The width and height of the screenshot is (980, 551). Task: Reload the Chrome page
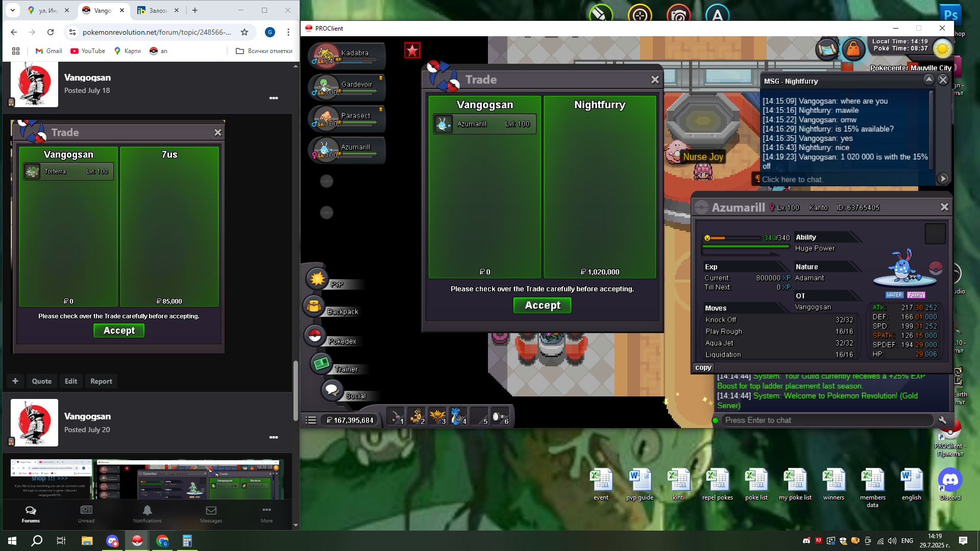click(51, 32)
